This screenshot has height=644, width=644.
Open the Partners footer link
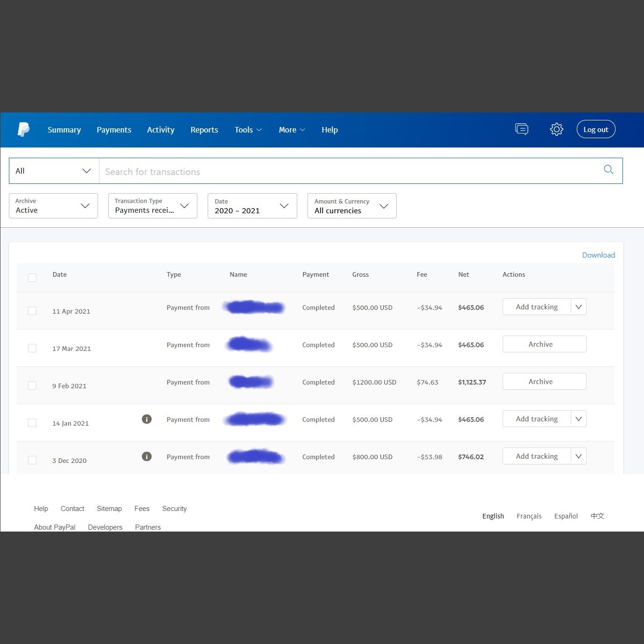[x=148, y=527]
